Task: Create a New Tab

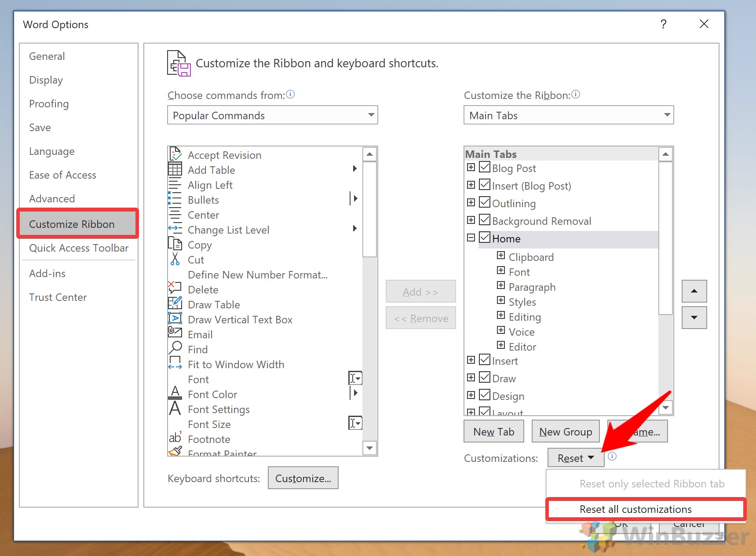Action: (493, 431)
